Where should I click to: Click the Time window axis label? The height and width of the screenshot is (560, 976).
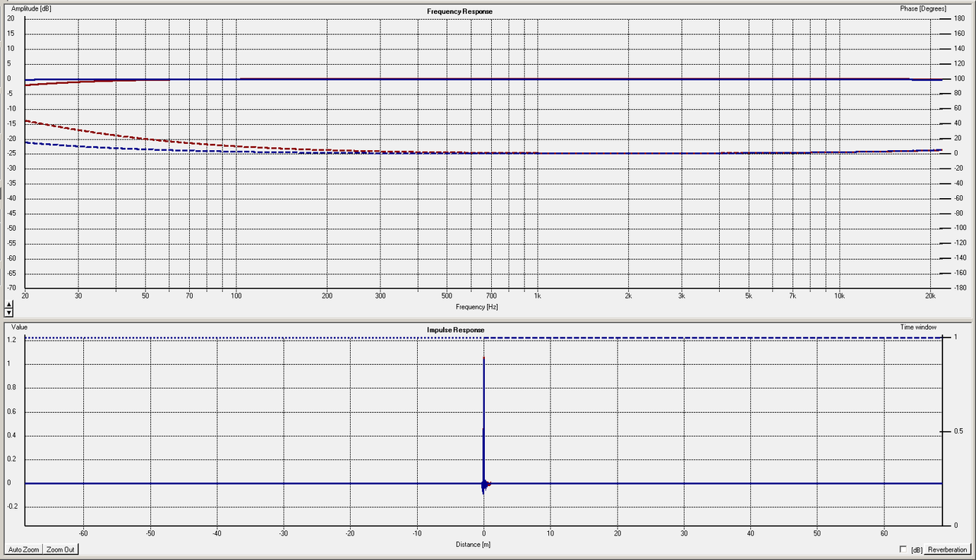tap(917, 327)
